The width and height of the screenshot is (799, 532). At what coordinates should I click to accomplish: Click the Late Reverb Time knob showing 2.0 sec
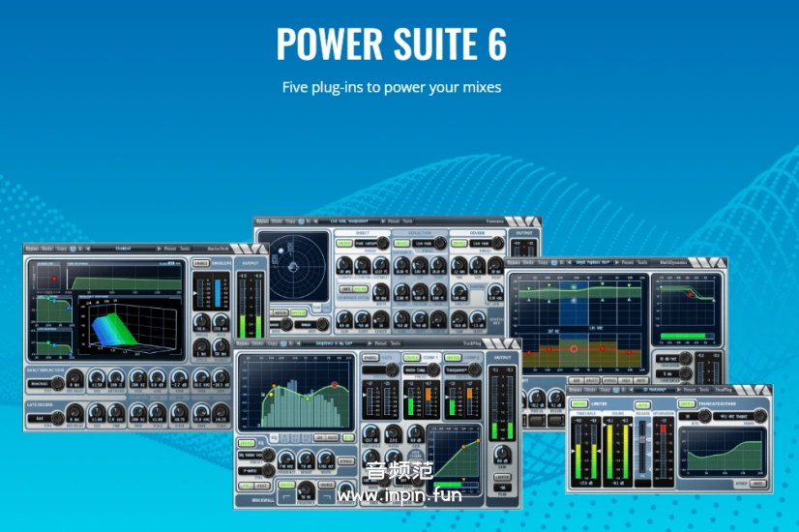(x=116, y=413)
